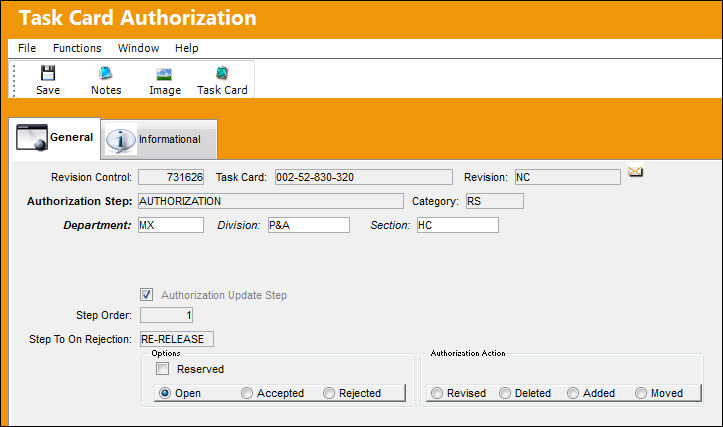Click the Revision Control field 731626

click(171, 177)
